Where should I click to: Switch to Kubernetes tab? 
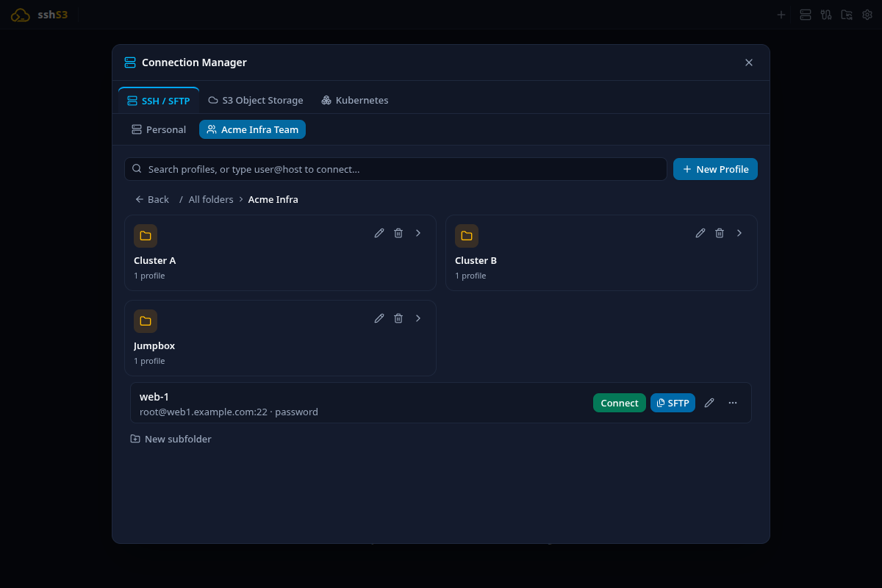[355, 101]
